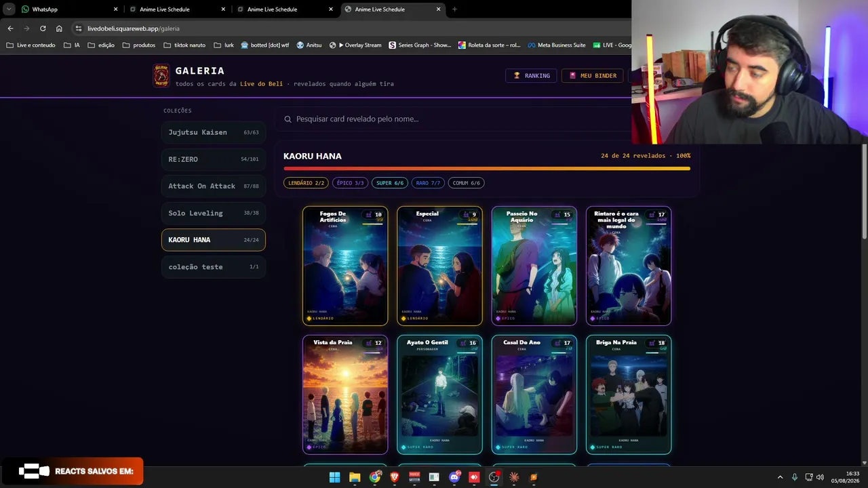Reload the current page
Screen dimensions: 868x488
pos(43,28)
